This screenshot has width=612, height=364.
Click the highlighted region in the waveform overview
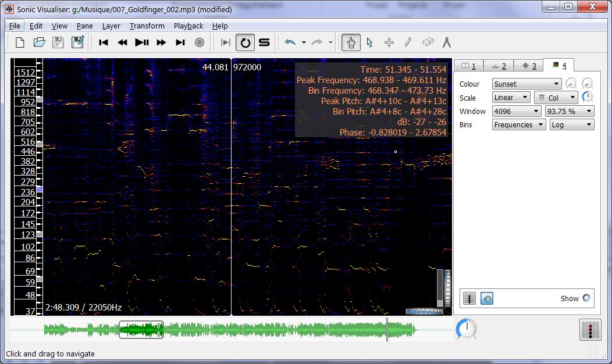pyautogui.click(x=141, y=330)
